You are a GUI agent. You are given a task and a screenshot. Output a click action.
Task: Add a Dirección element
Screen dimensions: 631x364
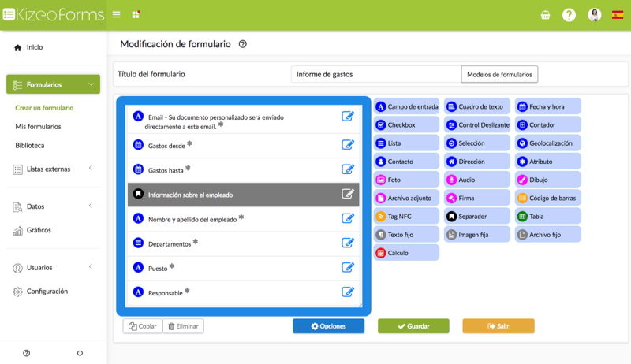pos(477,162)
